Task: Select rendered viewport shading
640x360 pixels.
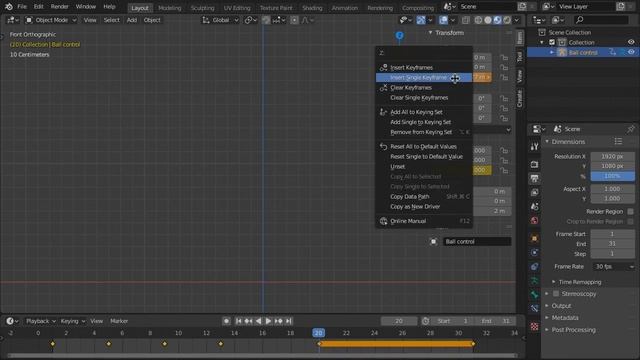Action: [507, 20]
